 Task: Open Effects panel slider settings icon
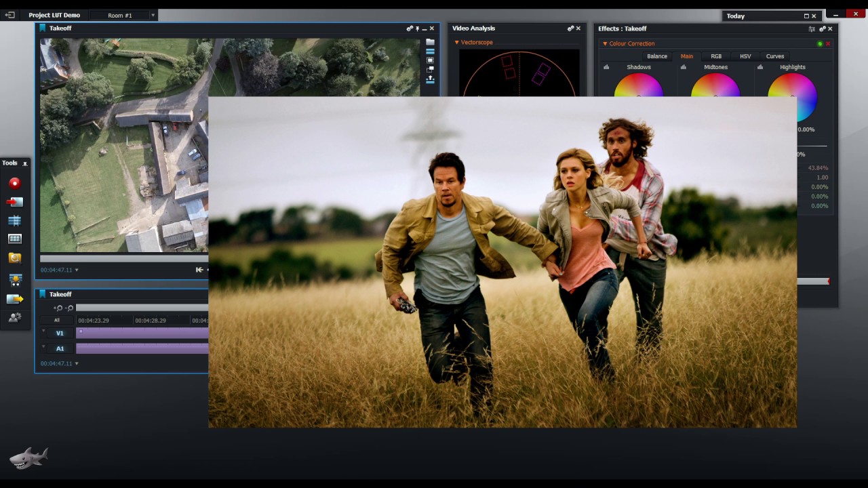(812, 28)
